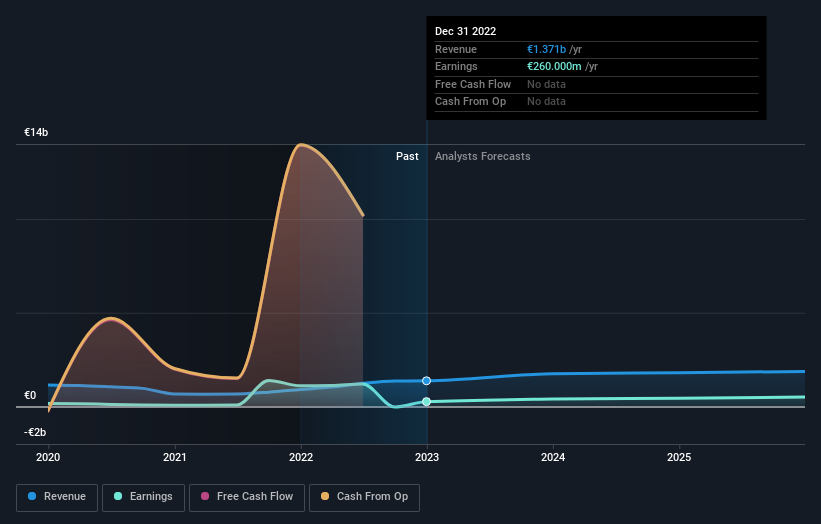
Task: Toggle the Revenue series legend button
Action: (57, 497)
